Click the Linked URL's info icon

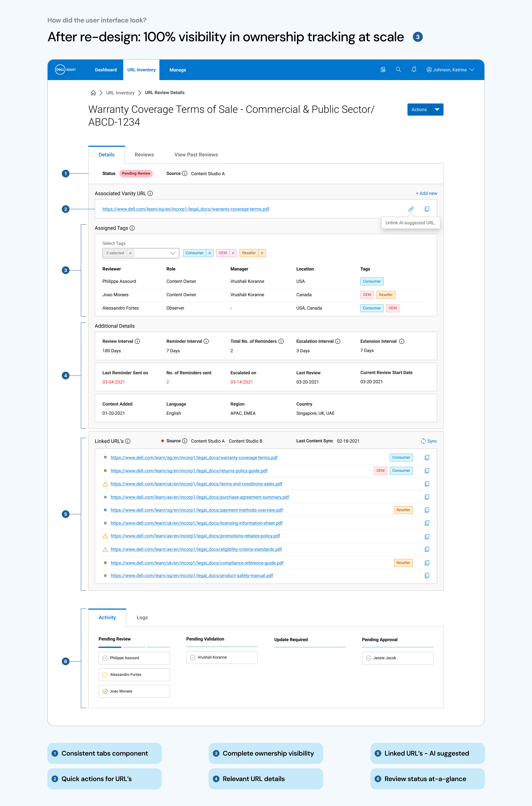(x=128, y=441)
